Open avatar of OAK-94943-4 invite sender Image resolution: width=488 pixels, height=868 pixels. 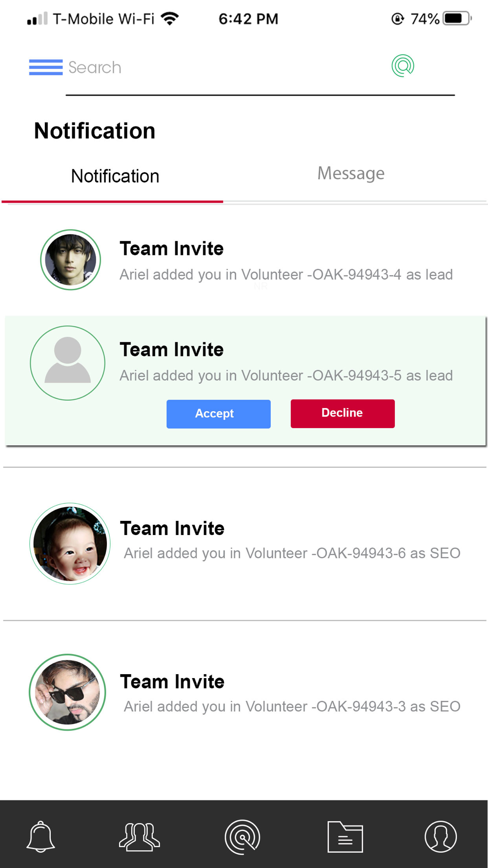pyautogui.click(x=71, y=260)
